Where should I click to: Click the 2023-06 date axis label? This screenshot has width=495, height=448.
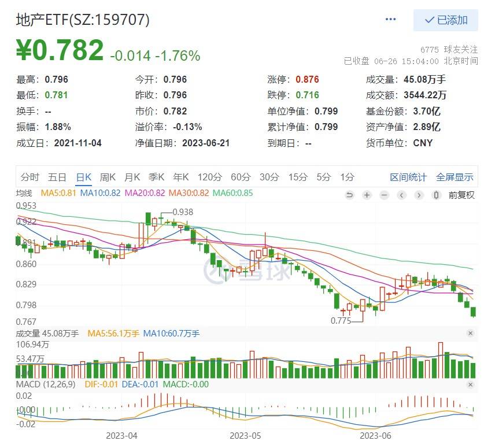[375, 436]
